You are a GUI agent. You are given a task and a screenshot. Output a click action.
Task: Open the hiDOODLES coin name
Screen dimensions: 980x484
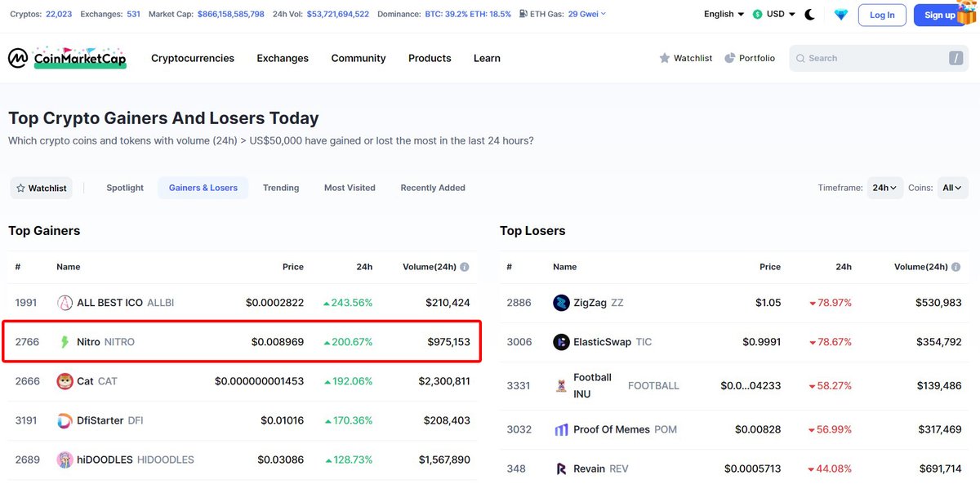point(105,460)
